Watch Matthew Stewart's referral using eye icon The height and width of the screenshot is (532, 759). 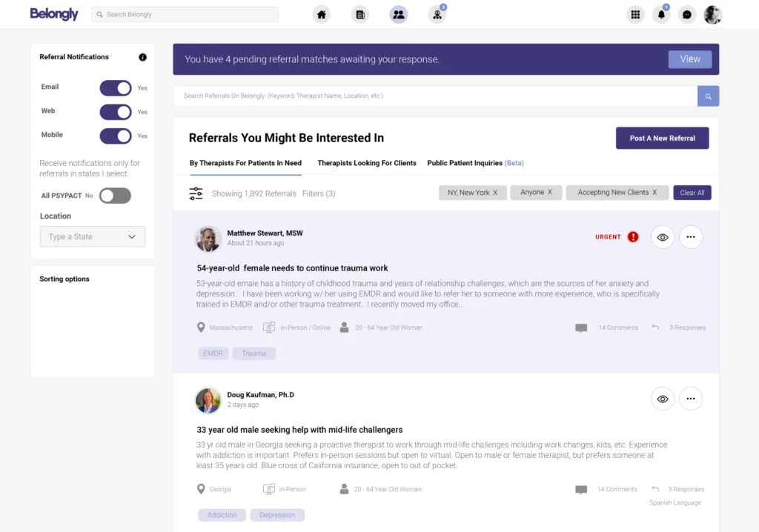pyautogui.click(x=663, y=237)
